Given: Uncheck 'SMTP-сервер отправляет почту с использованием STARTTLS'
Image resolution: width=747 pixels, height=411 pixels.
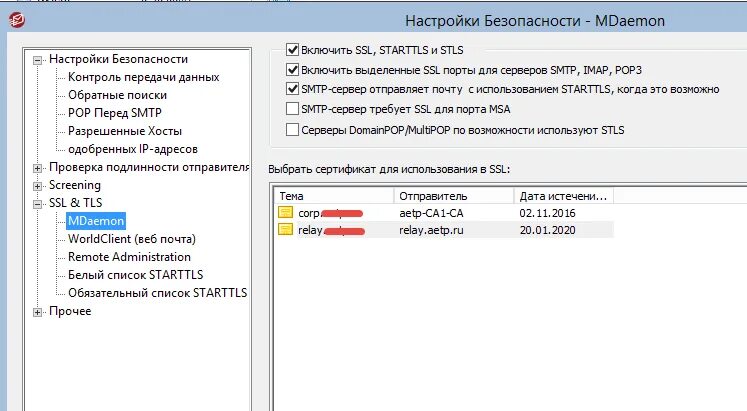Looking at the screenshot, I should (292, 89).
